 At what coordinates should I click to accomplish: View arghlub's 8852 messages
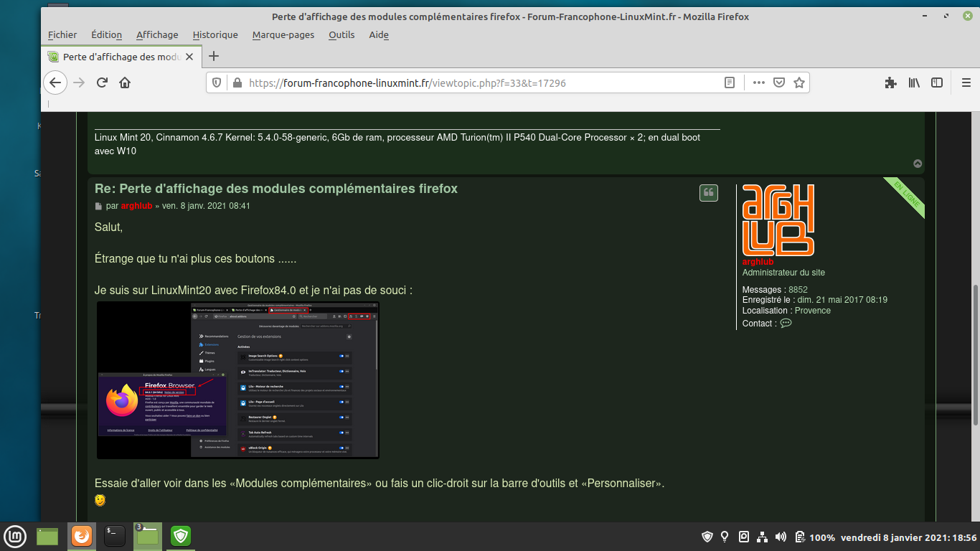[x=798, y=290]
